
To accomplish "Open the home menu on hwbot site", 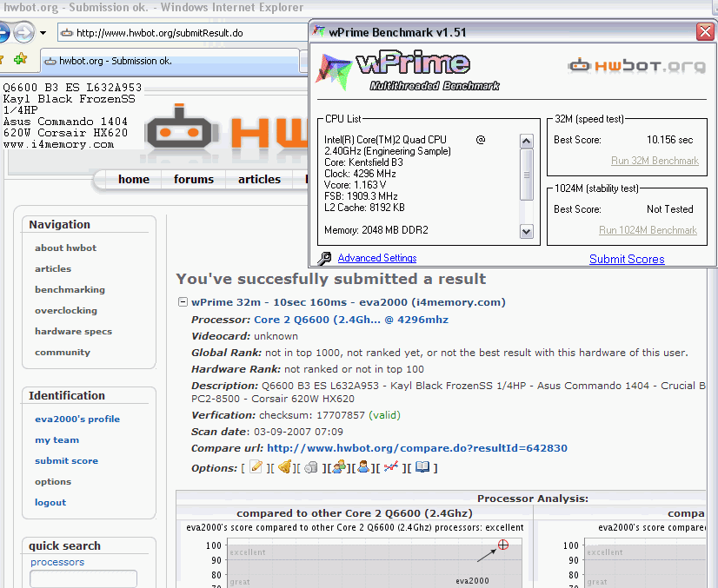I will pyautogui.click(x=134, y=180).
